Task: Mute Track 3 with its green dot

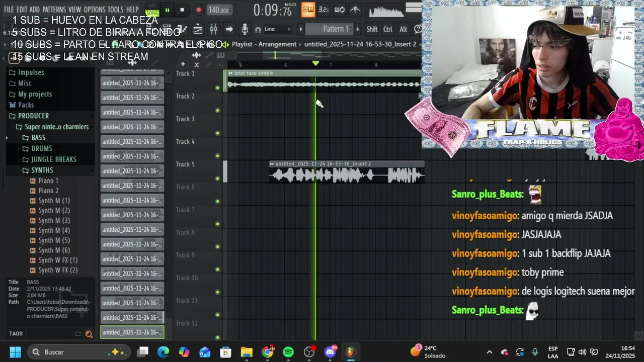Action: tap(217, 133)
